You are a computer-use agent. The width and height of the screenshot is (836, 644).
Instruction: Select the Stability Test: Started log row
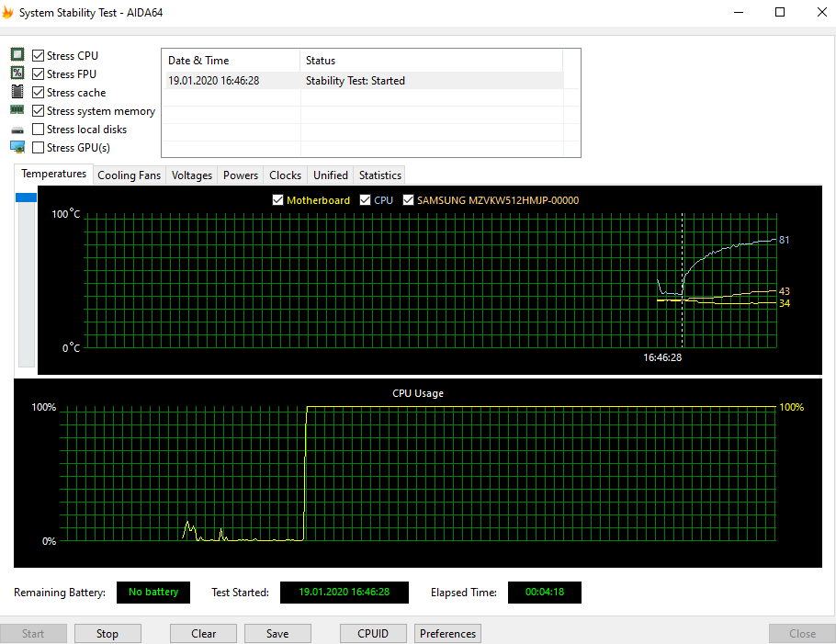click(x=365, y=81)
